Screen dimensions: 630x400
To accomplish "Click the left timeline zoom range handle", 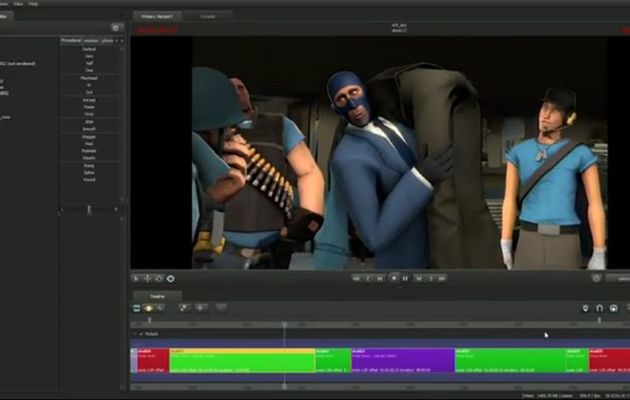I will [x=149, y=320].
